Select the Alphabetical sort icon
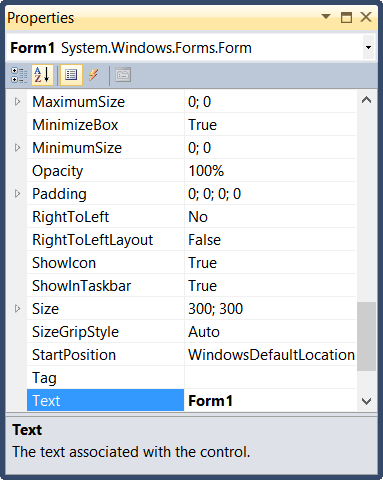Screen dimensions: 383x480 coord(42,75)
